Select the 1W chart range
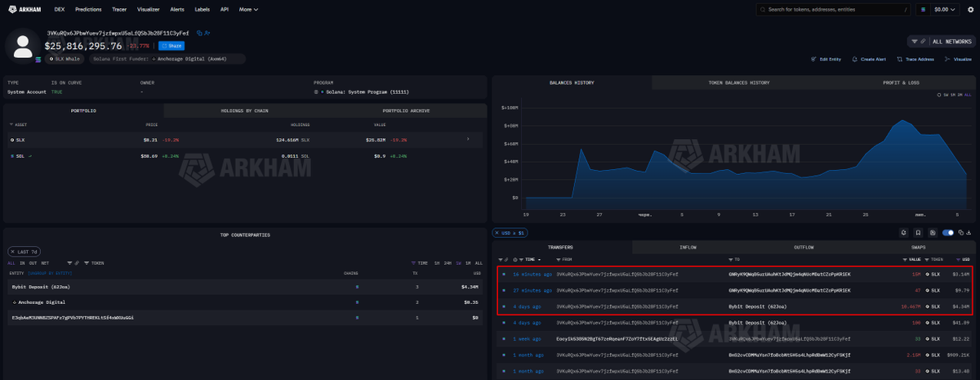The height and width of the screenshot is (380, 980). pyautogui.click(x=946, y=95)
